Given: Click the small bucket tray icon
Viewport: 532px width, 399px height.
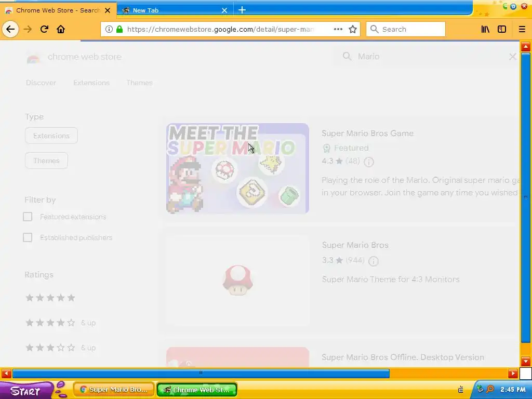Looking at the screenshot, I should (460, 389).
